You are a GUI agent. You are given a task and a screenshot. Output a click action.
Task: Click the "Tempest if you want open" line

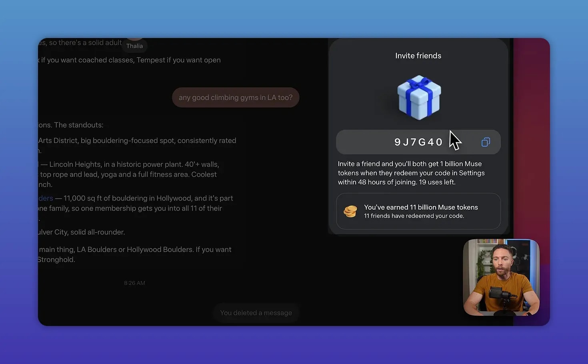tap(129, 60)
